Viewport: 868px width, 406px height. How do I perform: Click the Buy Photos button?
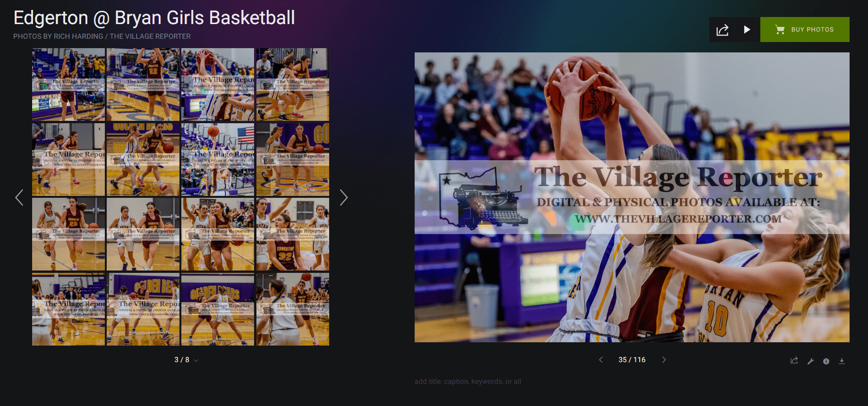click(805, 30)
